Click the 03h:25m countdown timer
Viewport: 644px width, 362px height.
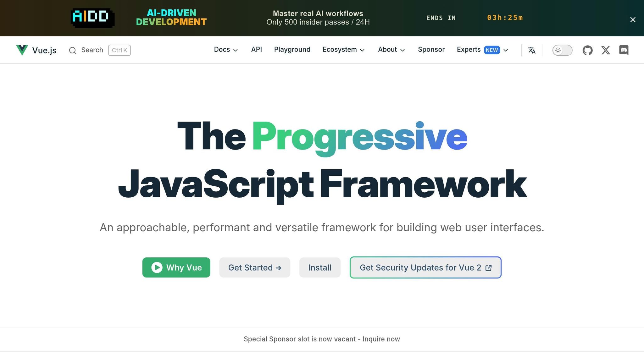[x=505, y=18]
